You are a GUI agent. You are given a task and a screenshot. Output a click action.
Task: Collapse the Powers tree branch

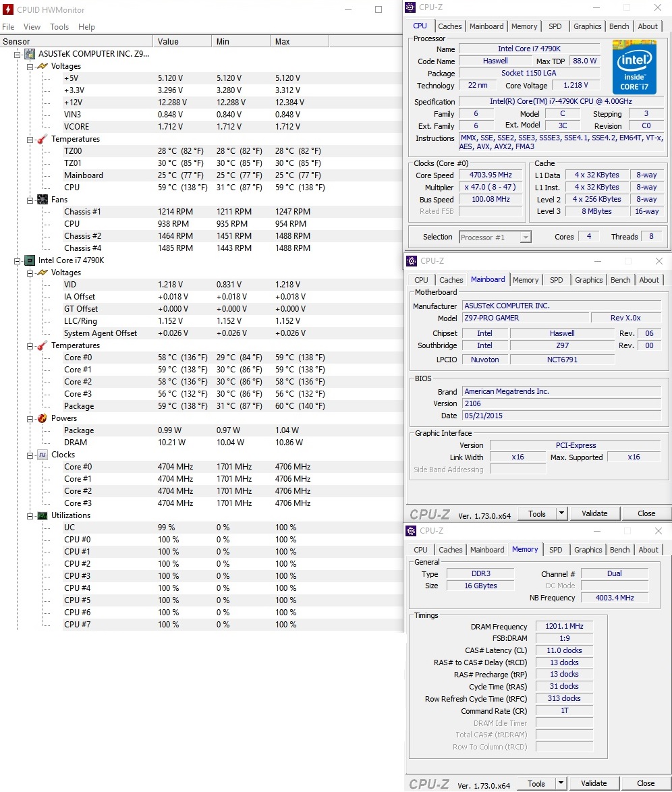point(30,419)
